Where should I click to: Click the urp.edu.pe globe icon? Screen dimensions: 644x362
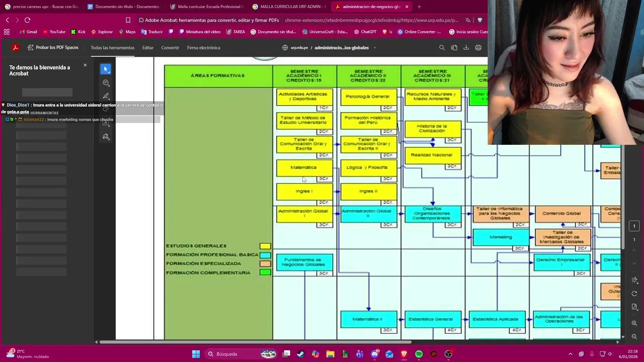[x=285, y=48]
